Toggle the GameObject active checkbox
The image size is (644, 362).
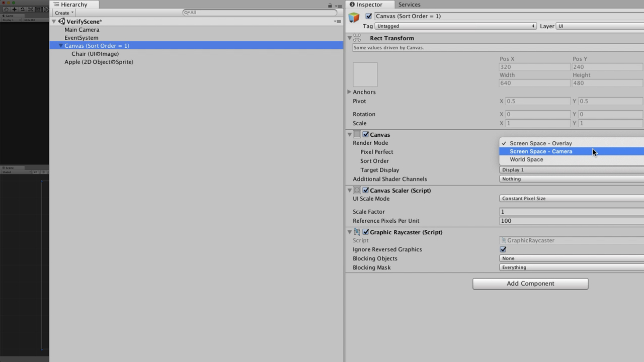click(369, 16)
